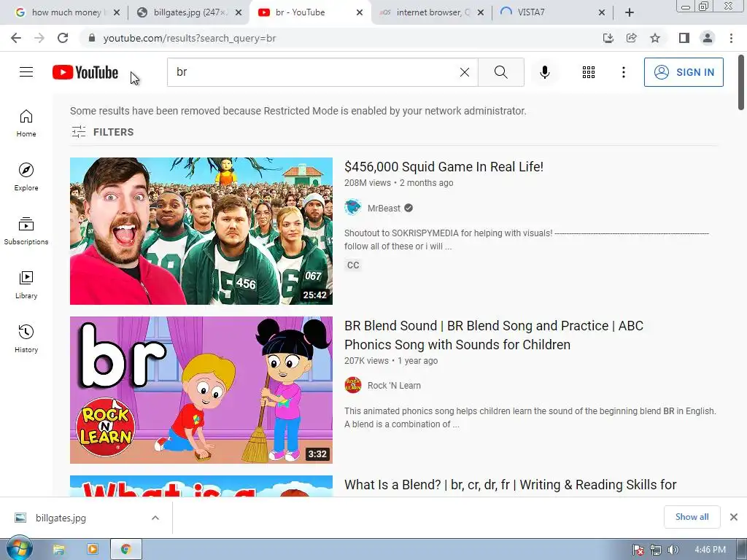Go back with the browser back arrow
Screen dimensions: 747x560
coord(16,38)
